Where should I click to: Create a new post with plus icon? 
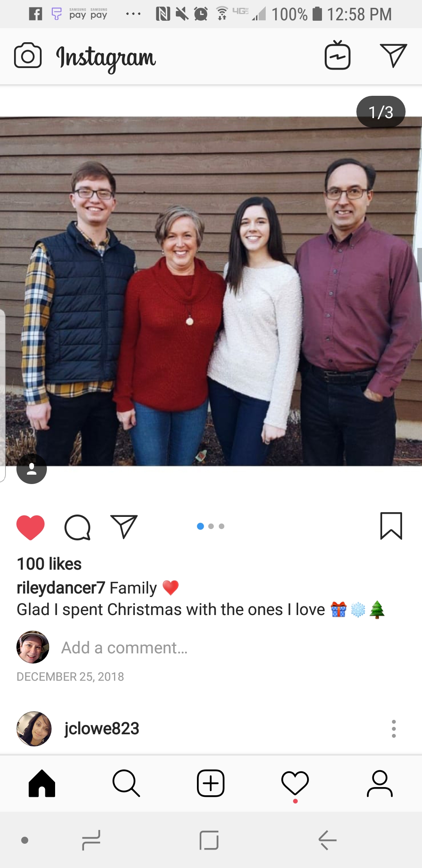coord(211,783)
